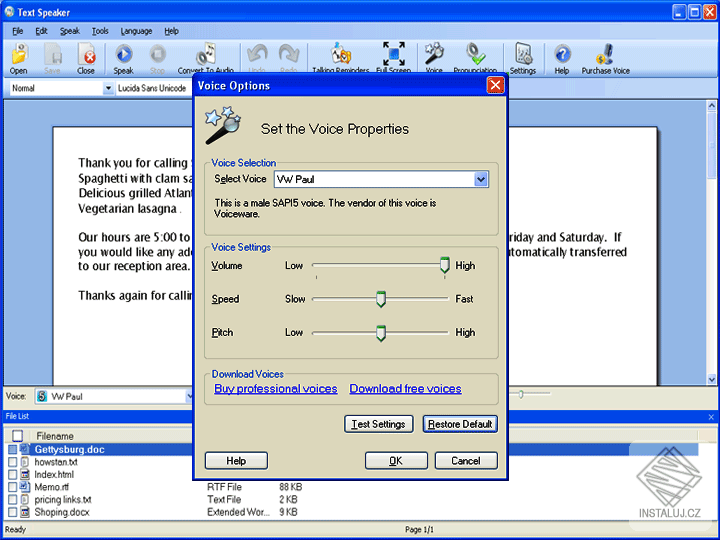Click the SAPI5 icon beside VW Paul

click(42, 396)
